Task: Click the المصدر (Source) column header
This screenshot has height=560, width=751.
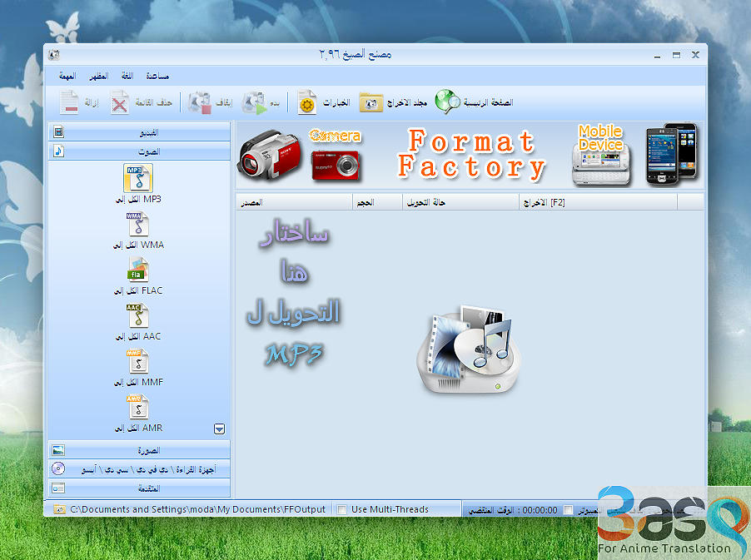Action: click(x=294, y=202)
